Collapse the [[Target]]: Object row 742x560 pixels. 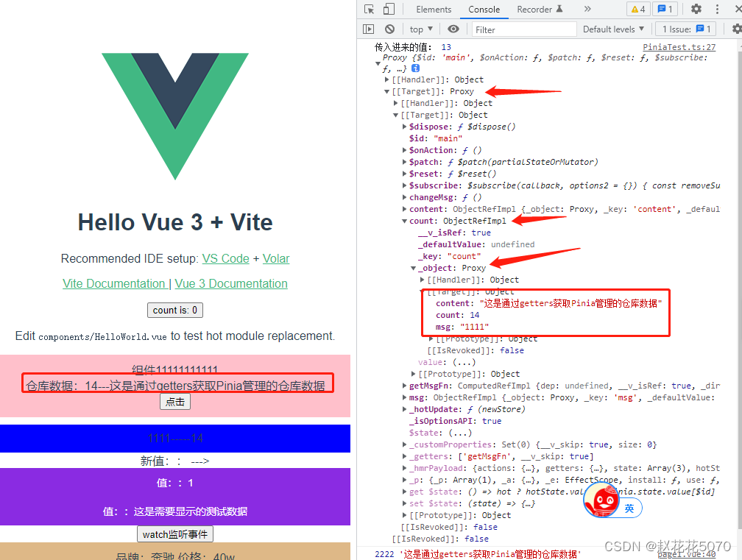click(x=395, y=115)
